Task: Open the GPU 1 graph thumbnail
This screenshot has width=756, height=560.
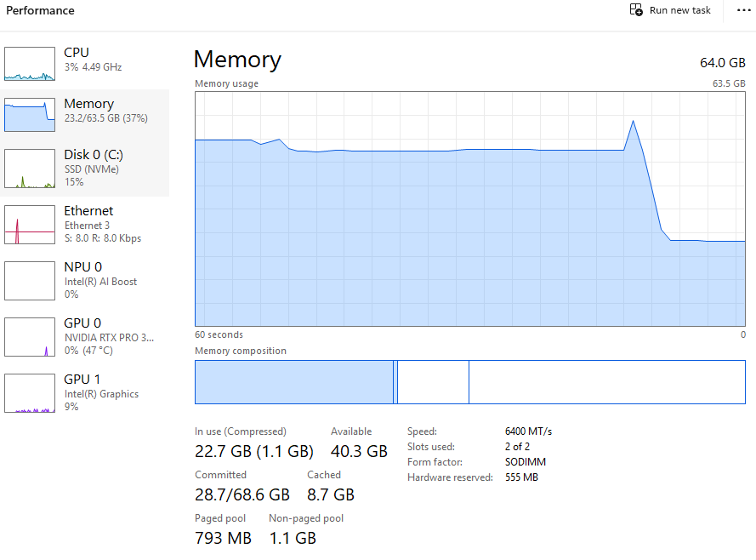Action: 30,393
